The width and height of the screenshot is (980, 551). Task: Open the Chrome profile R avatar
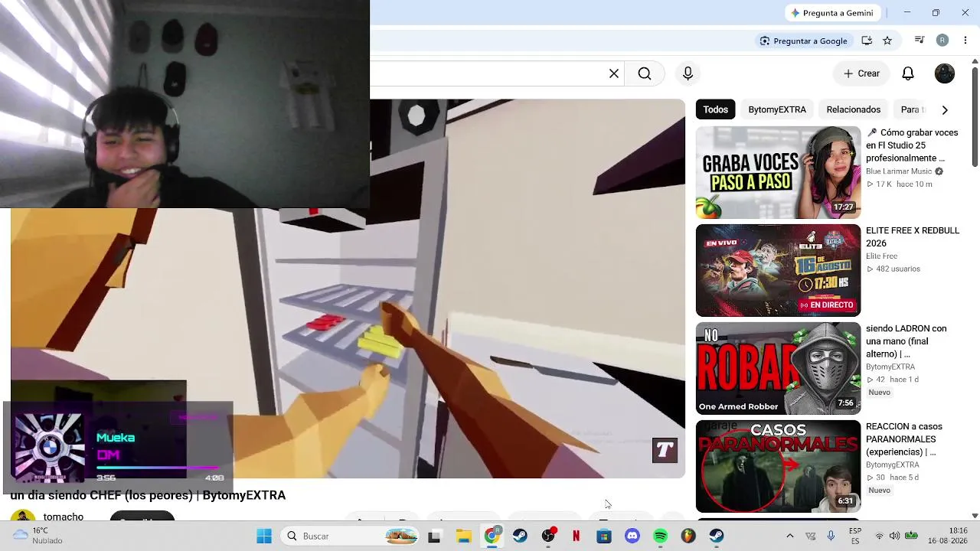pyautogui.click(x=942, y=41)
